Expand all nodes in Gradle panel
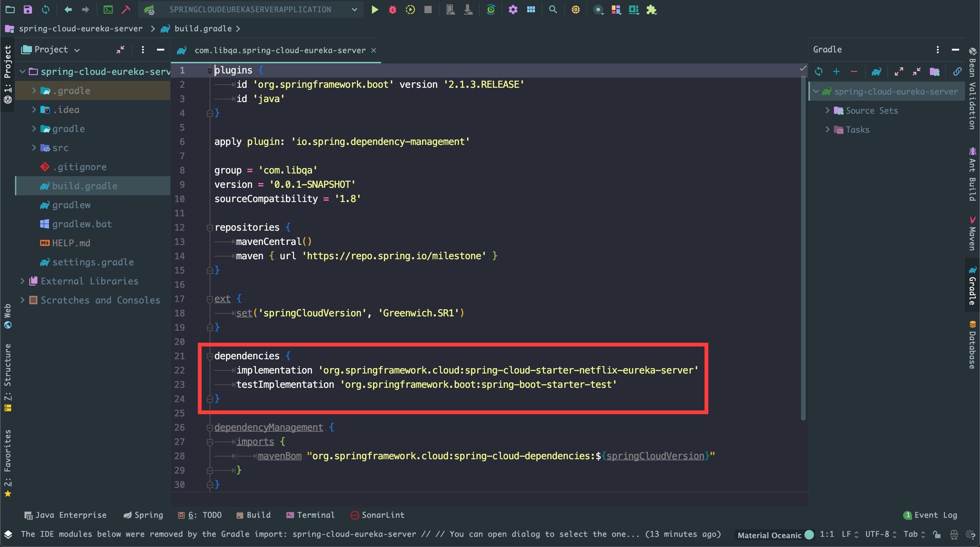Image resolution: width=980 pixels, height=547 pixels. click(x=899, y=71)
